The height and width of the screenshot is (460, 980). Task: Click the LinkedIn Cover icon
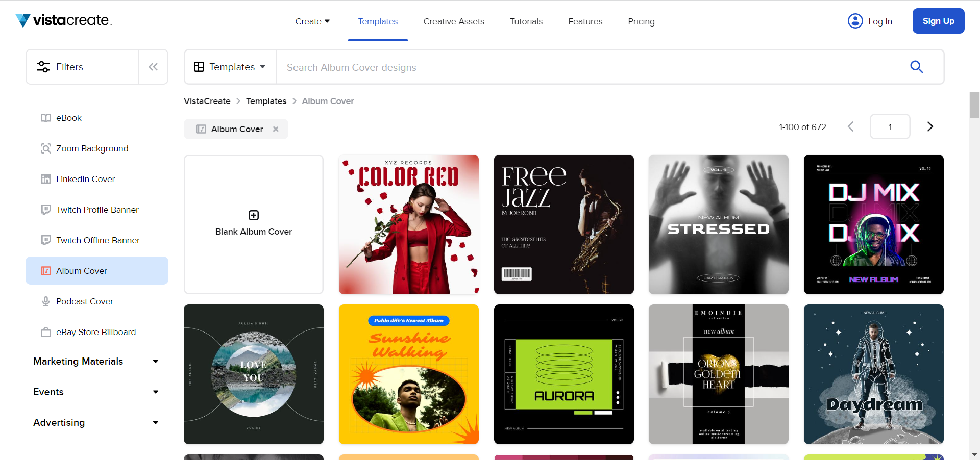click(x=46, y=179)
